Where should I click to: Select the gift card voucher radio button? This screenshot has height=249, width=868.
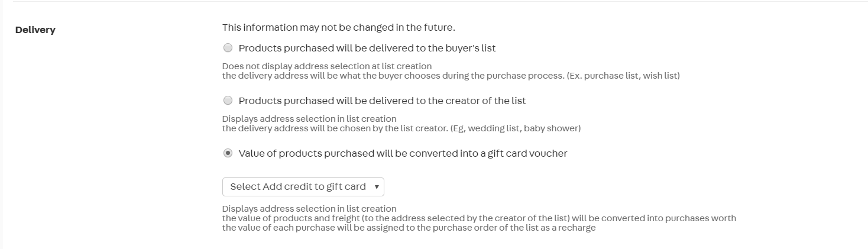click(228, 153)
